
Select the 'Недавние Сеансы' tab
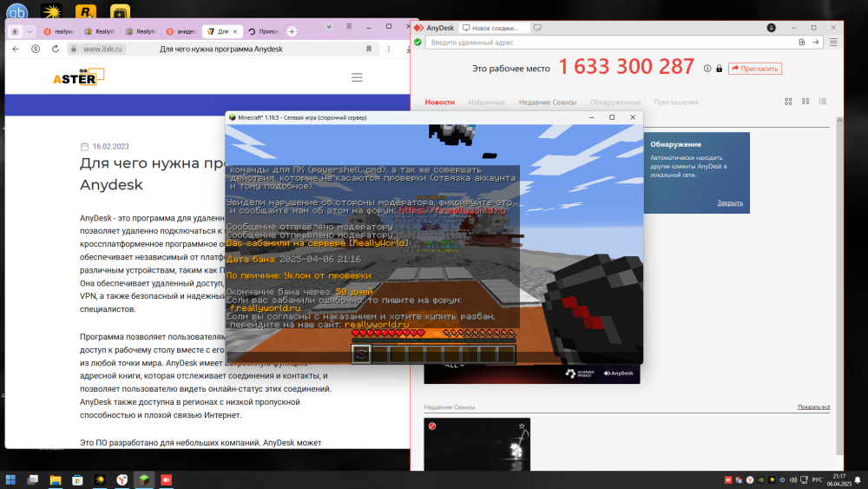(548, 102)
